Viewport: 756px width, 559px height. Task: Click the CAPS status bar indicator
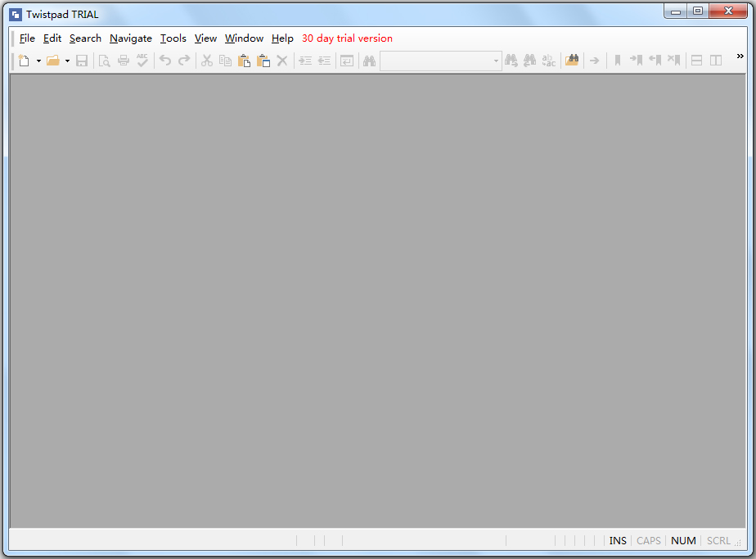click(649, 541)
